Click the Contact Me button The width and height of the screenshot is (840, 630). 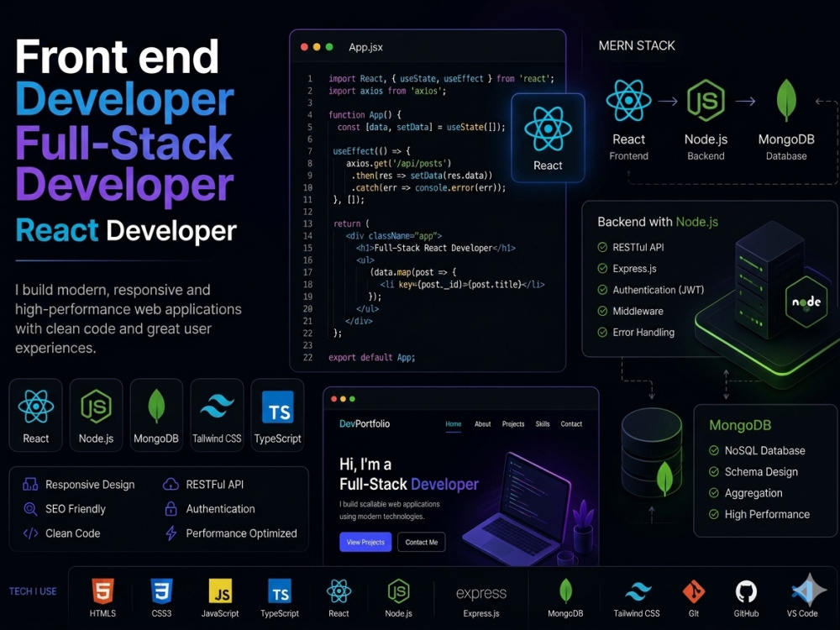click(422, 542)
